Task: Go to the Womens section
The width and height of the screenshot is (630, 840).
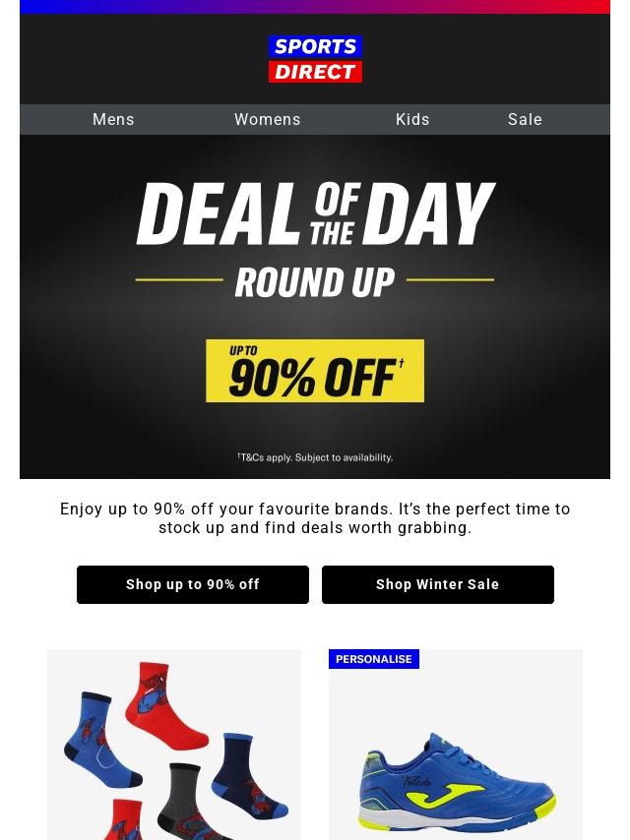Action: [x=268, y=119]
